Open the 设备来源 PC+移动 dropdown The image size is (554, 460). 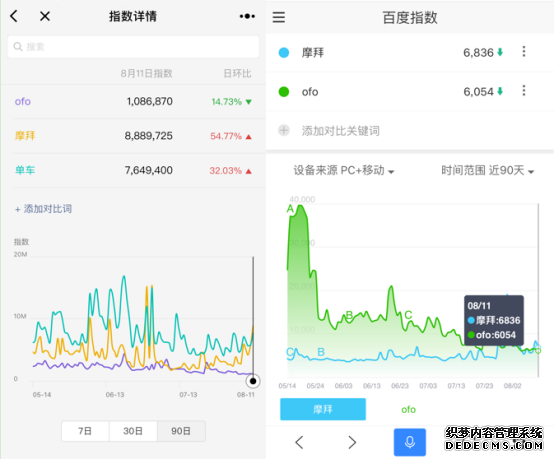[344, 170]
